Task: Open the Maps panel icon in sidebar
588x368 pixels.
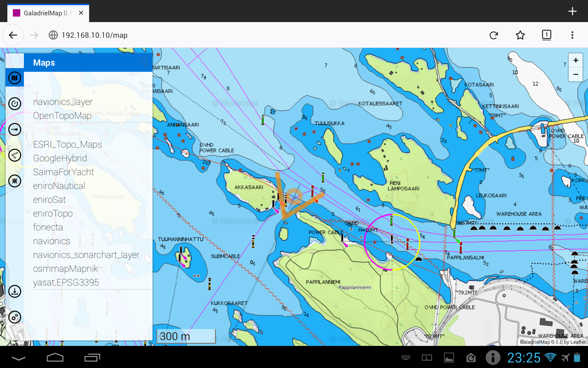Action: pyautogui.click(x=15, y=78)
